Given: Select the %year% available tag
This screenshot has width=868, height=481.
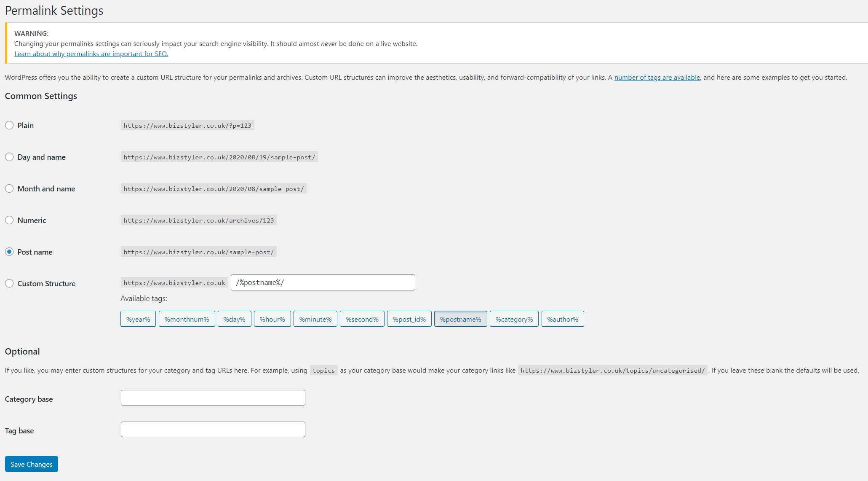Looking at the screenshot, I should pos(137,319).
